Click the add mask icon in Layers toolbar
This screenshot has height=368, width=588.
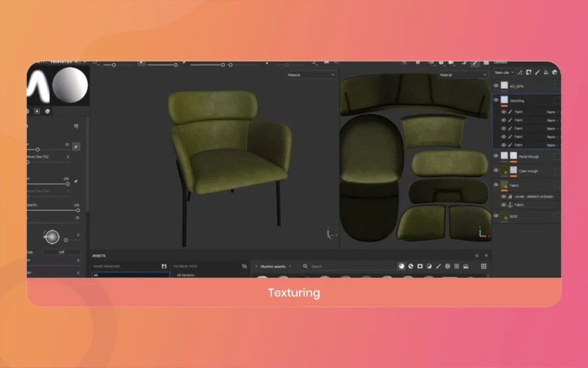[x=529, y=72]
